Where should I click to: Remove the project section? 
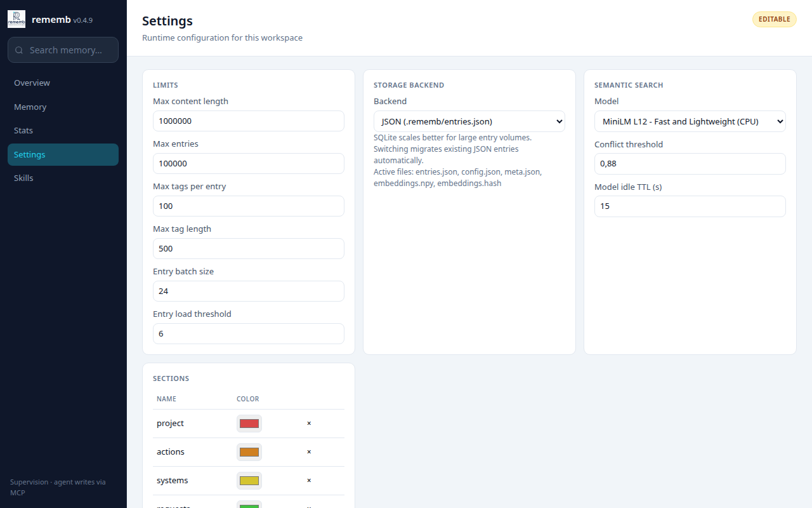(x=309, y=423)
